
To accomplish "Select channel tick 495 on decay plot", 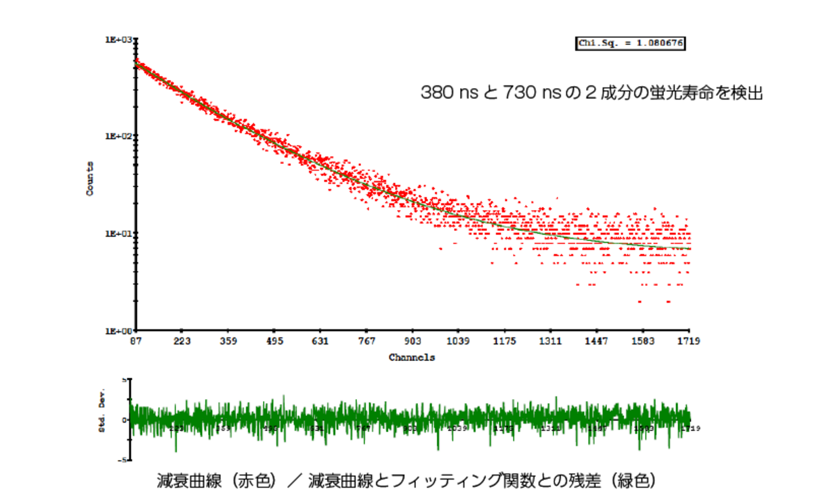I will [x=274, y=341].
